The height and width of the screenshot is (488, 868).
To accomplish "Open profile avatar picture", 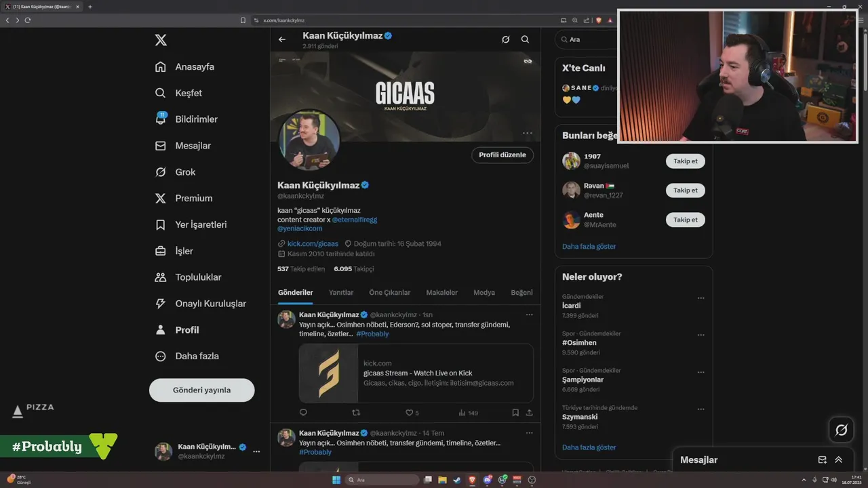I will tap(309, 140).
